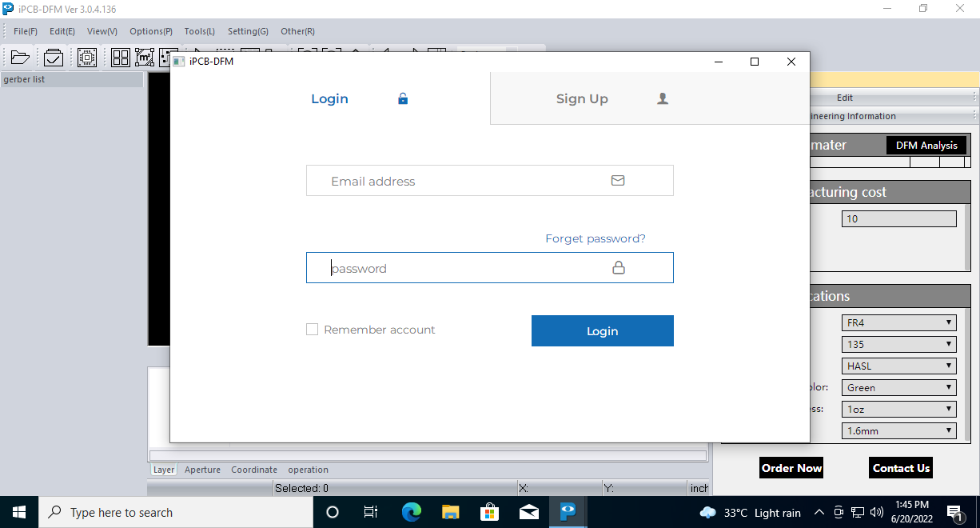Select the operation tab
Image resolution: width=980 pixels, height=528 pixels.
(309, 470)
